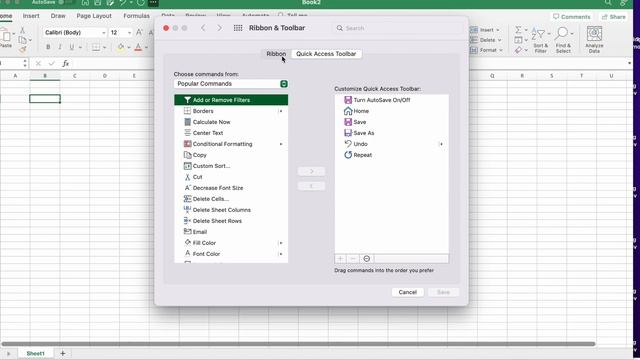Add a new sheet with plus button

(62, 353)
